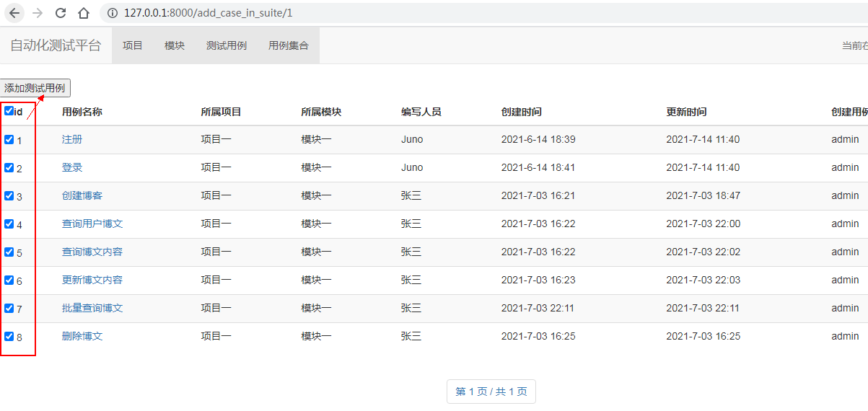Toggle the select-all id header checkbox
Viewport: 868px width, 411px height.
pyautogui.click(x=9, y=111)
